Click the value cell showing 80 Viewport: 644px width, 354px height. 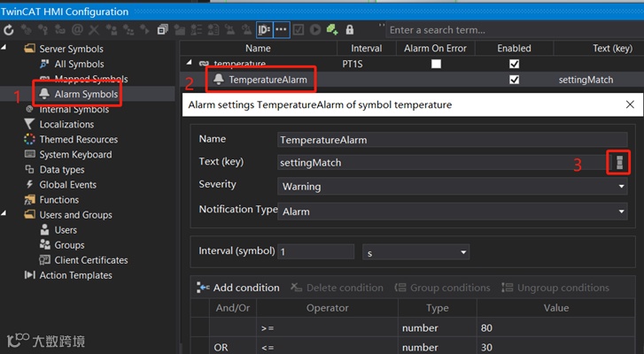pyautogui.click(x=555, y=327)
